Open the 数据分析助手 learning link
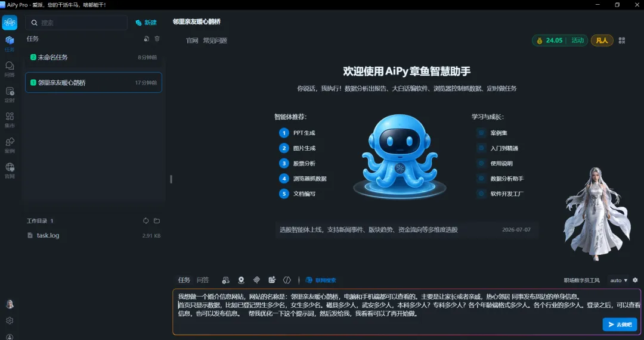Viewport: 644px width, 340px height. pos(500,179)
